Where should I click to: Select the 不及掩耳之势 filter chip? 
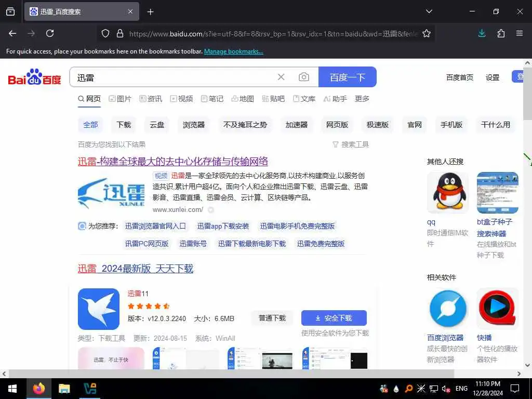(245, 125)
